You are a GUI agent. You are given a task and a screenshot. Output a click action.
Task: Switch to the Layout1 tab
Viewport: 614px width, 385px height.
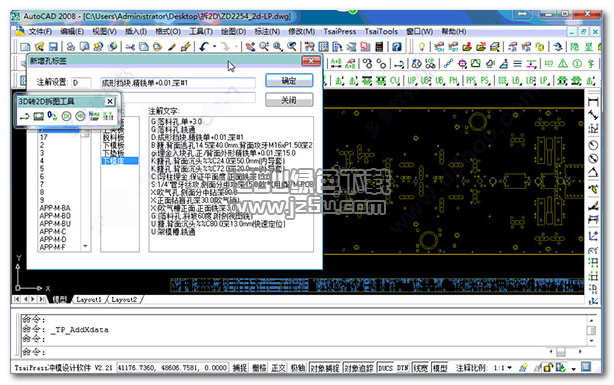(88, 299)
